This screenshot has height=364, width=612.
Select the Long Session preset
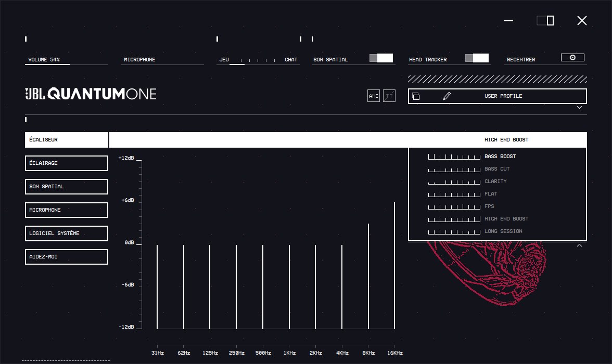tap(498, 231)
